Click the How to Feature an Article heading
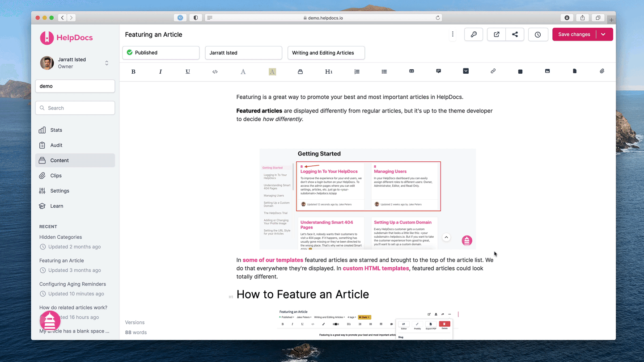Image resolution: width=644 pixels, height=362 pixels. coord(303,295)
